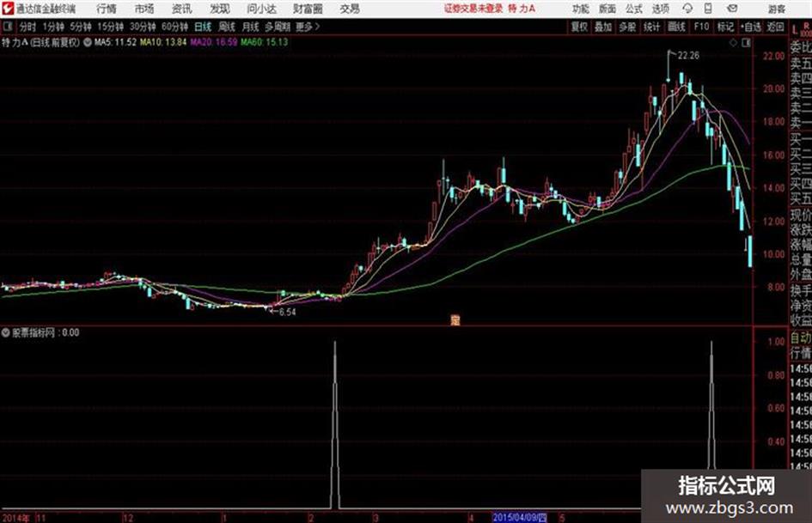Screen dimensions: 812x523
Task: Switch to the 30分钟 period tab
Action: point(143,27)
